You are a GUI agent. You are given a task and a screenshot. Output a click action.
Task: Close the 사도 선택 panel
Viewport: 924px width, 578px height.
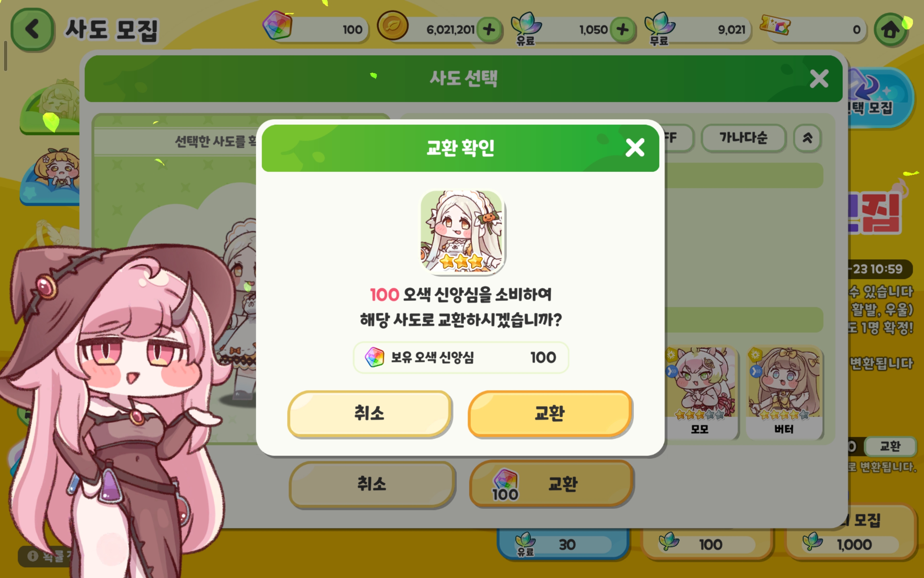tap(819, 79)
